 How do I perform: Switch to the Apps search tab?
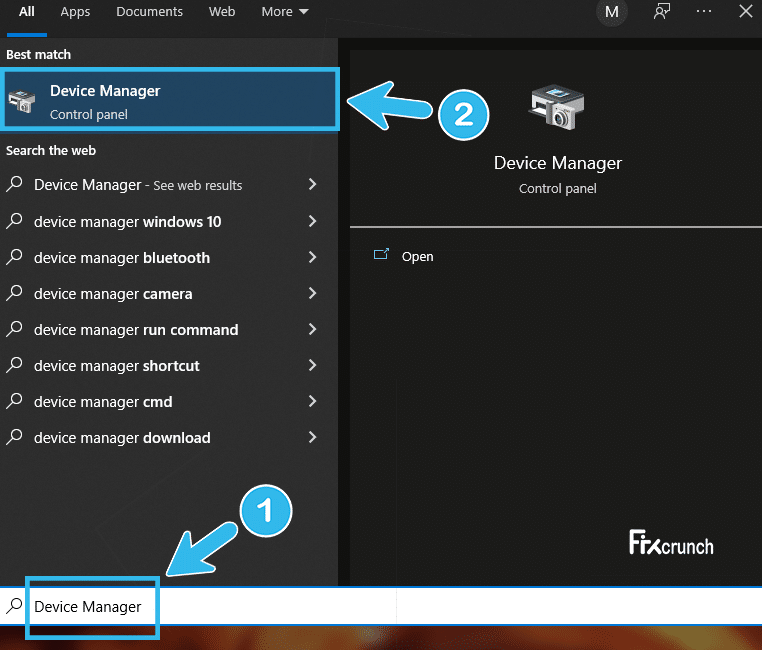point(75,12)
